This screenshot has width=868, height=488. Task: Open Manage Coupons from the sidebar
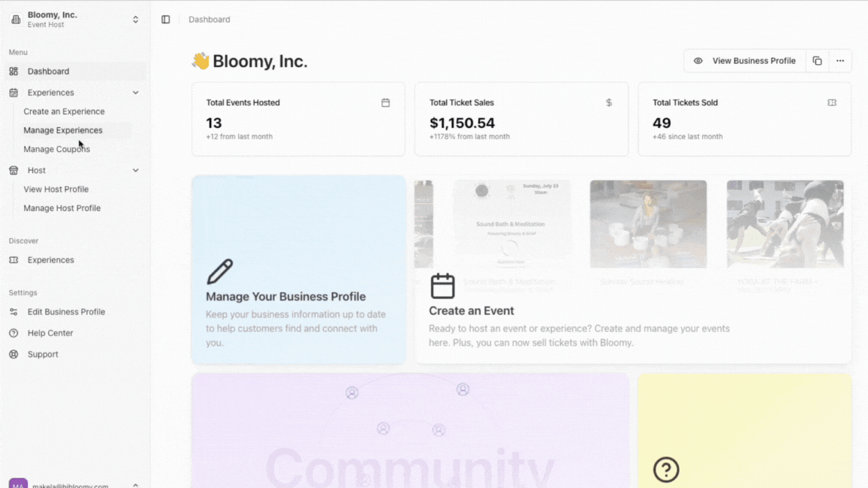click(57, 149)
